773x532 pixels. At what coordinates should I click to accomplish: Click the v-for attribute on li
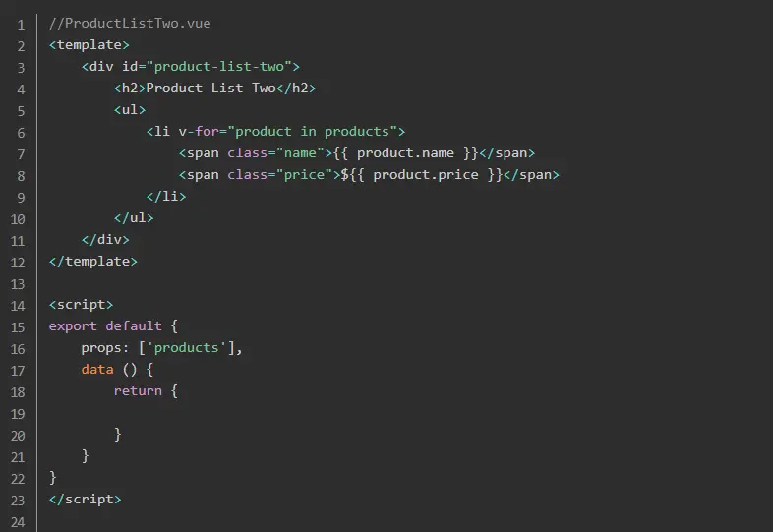199,131
